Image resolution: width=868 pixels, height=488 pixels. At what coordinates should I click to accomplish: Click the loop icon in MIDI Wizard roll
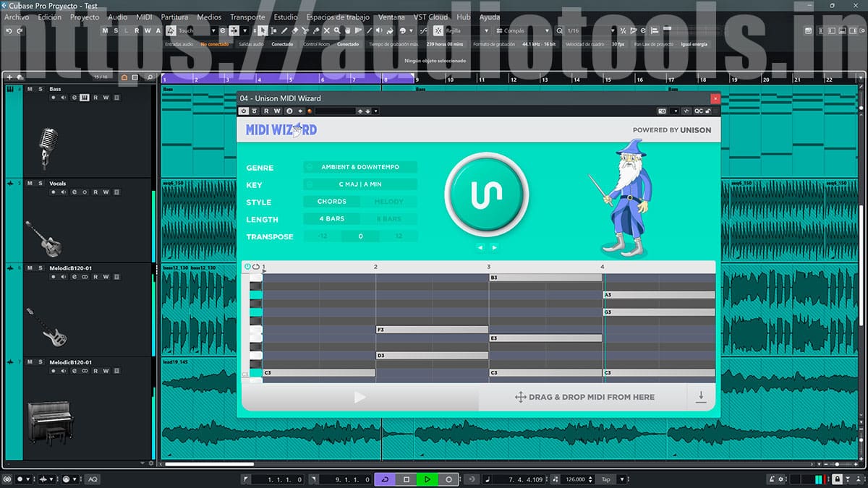coord(256,267)
